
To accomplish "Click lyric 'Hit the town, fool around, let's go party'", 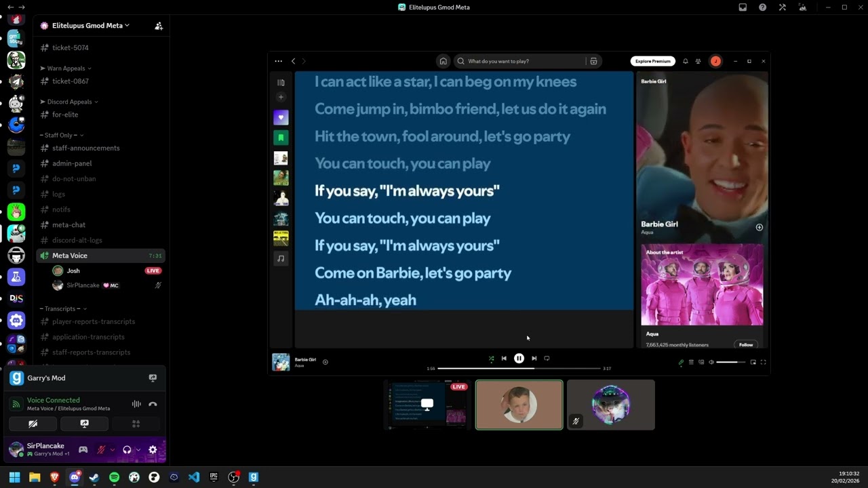I will point(442,136).
